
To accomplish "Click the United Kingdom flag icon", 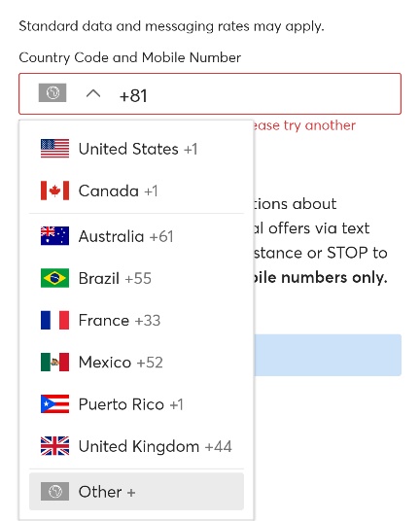I will (x=54, y=446).
